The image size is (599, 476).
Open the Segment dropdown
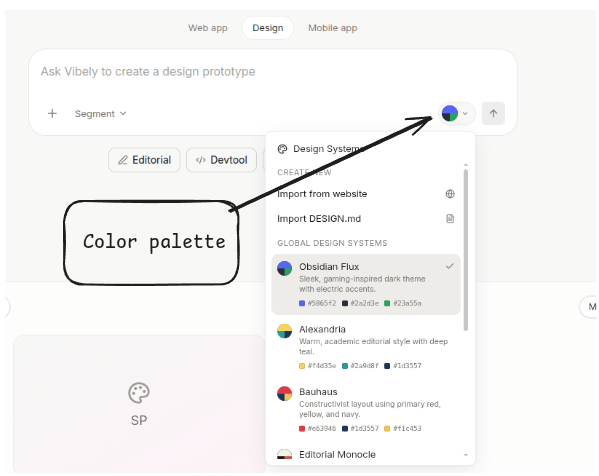click(100, 113)
